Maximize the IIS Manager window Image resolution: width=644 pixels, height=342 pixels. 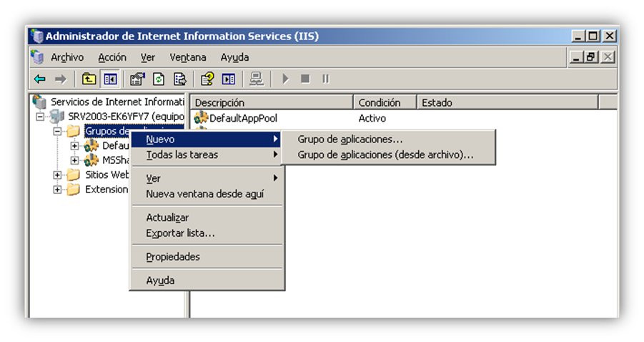point(593,36)
